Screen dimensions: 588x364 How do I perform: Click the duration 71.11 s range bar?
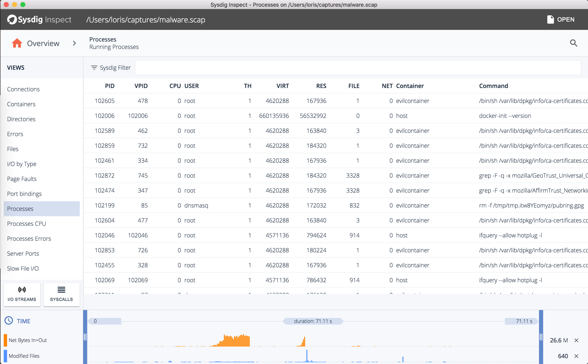coord(313,321)
